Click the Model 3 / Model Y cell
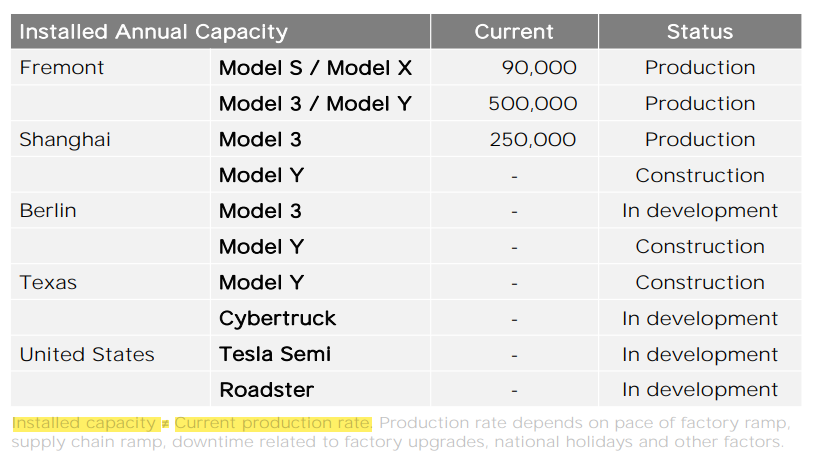This screenshot has width=816, height=461. 315,104
